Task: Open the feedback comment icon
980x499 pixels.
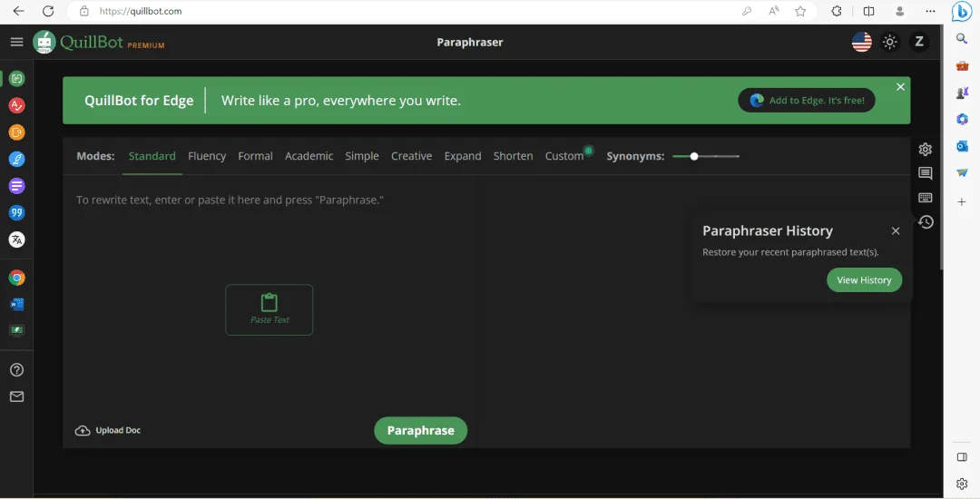Action: 926,173
